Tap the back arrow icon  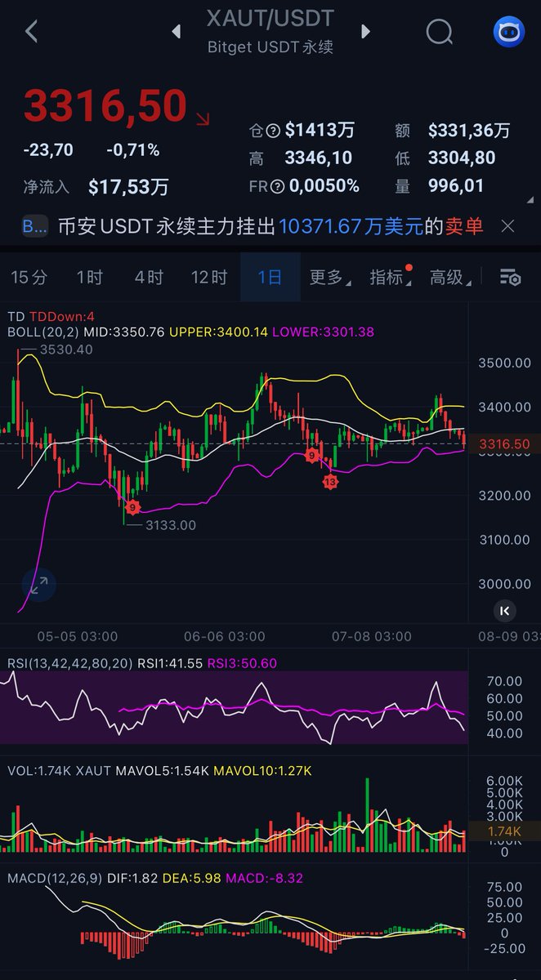pos(32,32)
